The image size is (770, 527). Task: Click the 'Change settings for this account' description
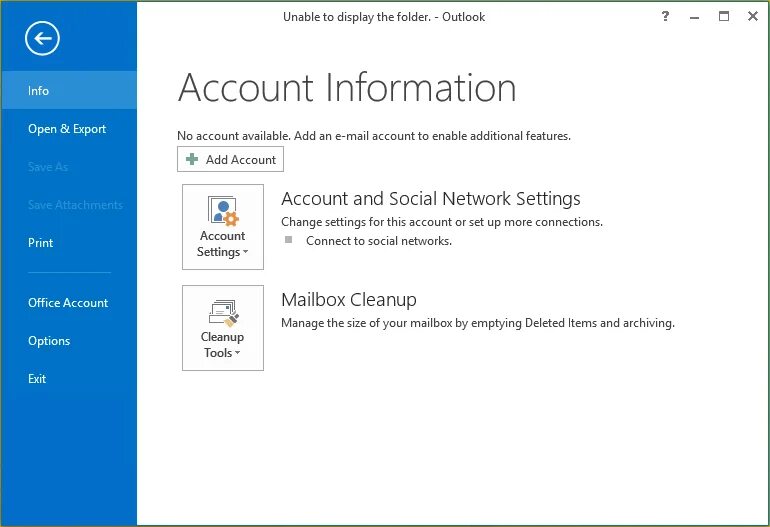coord(442,222)
